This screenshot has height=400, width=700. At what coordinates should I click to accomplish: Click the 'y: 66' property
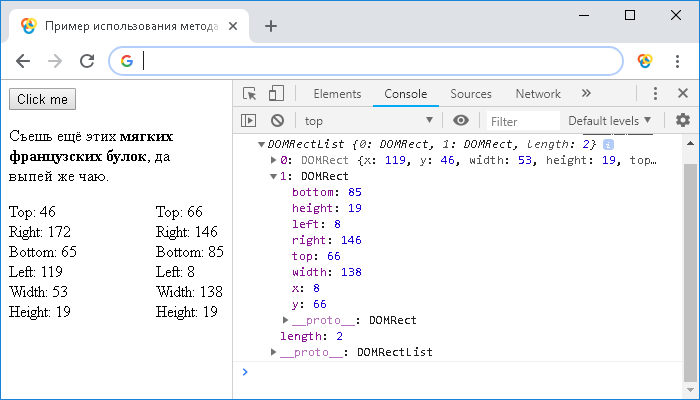[309, 304]
